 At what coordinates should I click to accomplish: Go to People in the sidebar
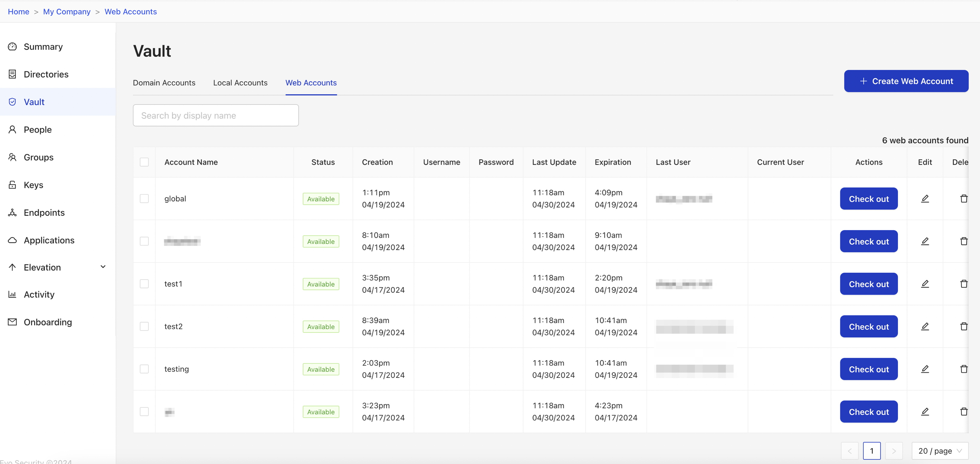[58, 130]
